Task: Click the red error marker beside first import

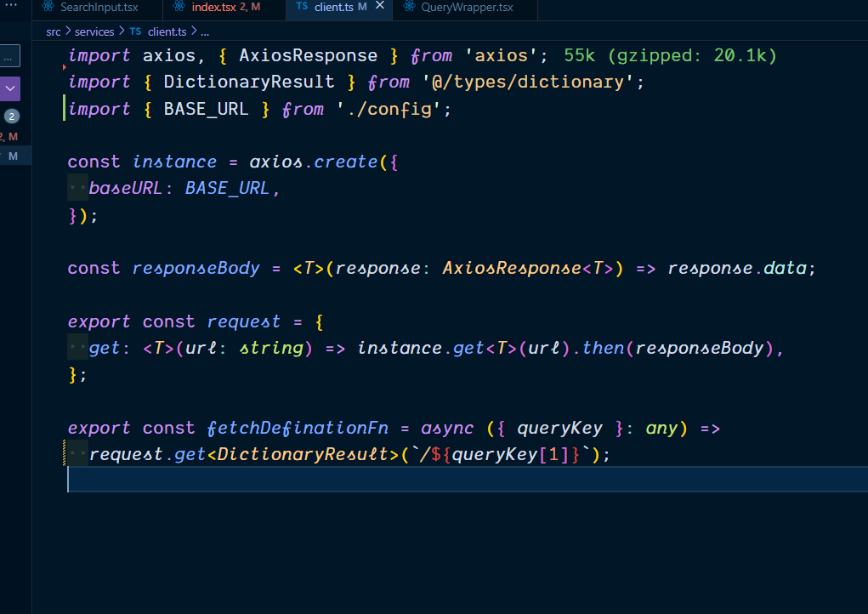Action: point(65,67)
